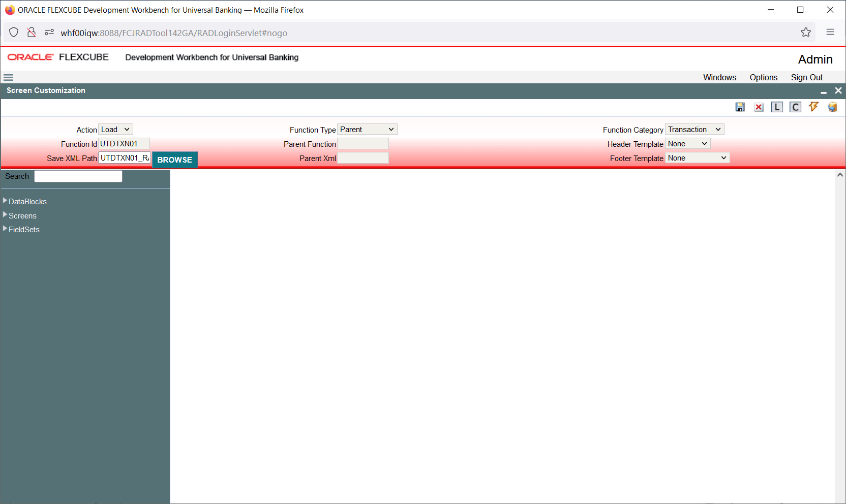Viewport: 846px width, 504px height.
Task: Click the Save floppy disk icon
Action: coord(740,107)
